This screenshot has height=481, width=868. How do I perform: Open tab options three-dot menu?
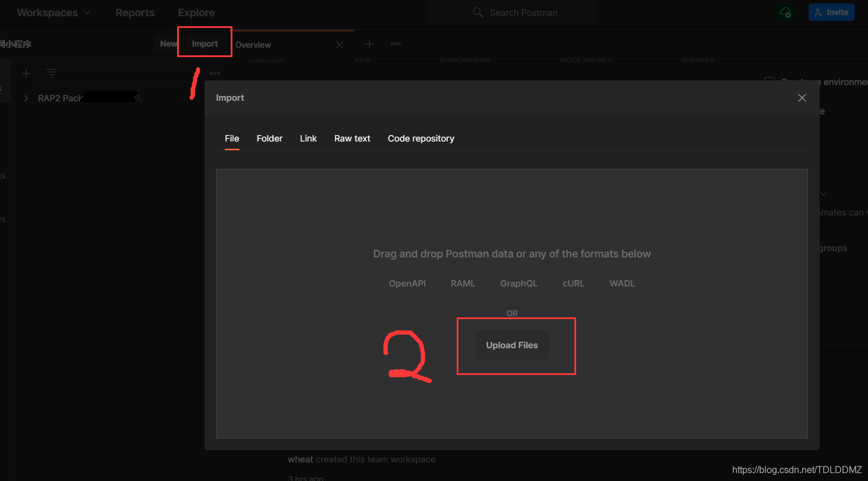pos(396,44)
